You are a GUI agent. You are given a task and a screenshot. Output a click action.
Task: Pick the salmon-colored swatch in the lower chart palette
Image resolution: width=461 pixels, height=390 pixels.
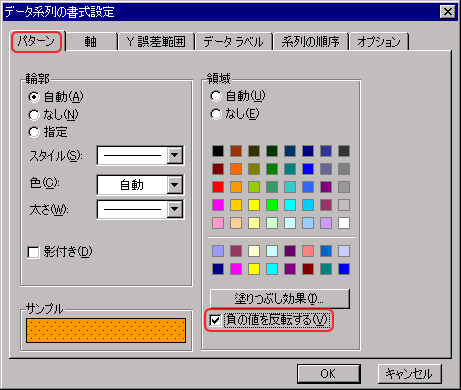click(308, 251)
